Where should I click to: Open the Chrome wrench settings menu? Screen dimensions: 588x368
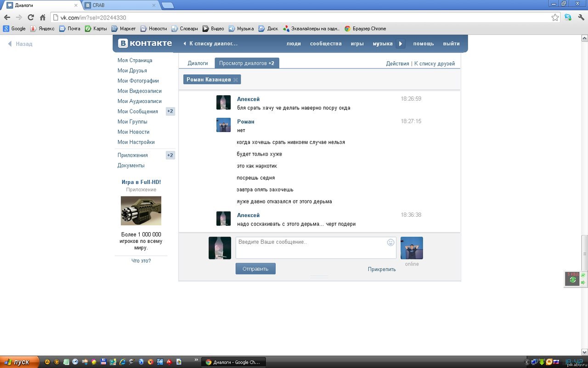[x=581, y=17]
